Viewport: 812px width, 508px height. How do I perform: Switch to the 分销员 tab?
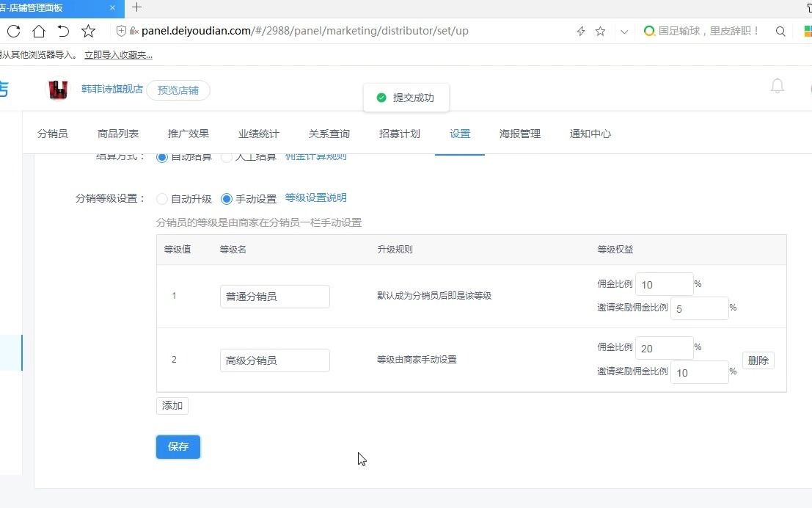[53, 134]
